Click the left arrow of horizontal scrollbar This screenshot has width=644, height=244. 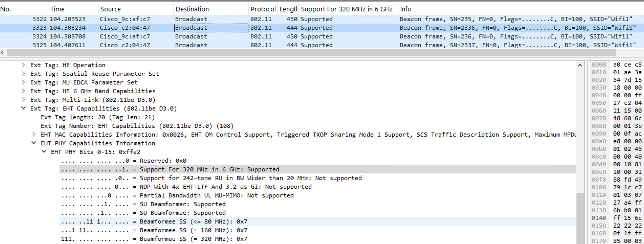tap(3, 53)
